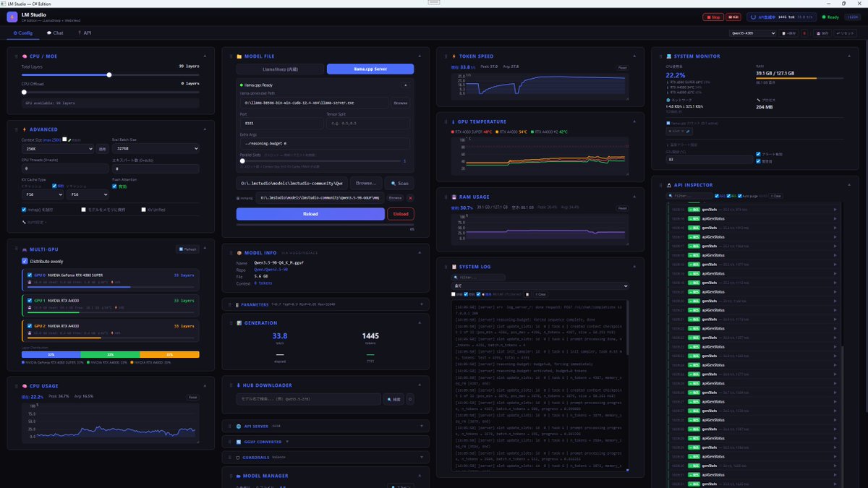Collapse the Generation panel

pos(420,323)
